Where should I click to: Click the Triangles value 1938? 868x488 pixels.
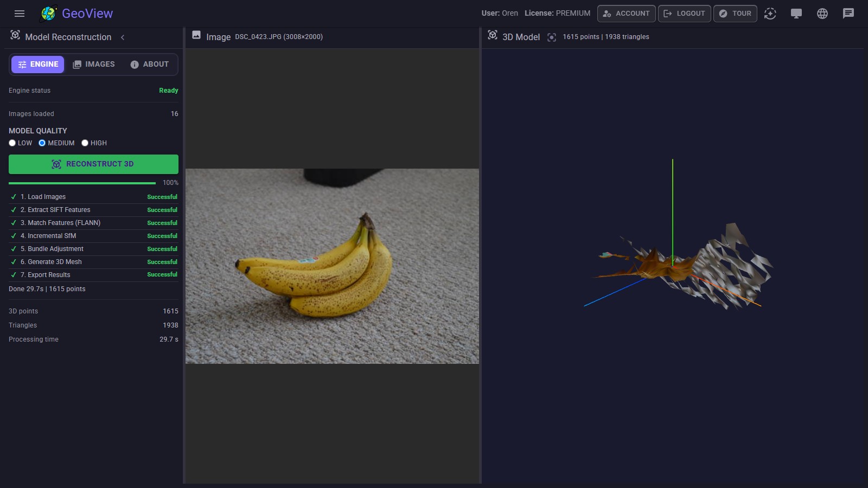[170, 325]
